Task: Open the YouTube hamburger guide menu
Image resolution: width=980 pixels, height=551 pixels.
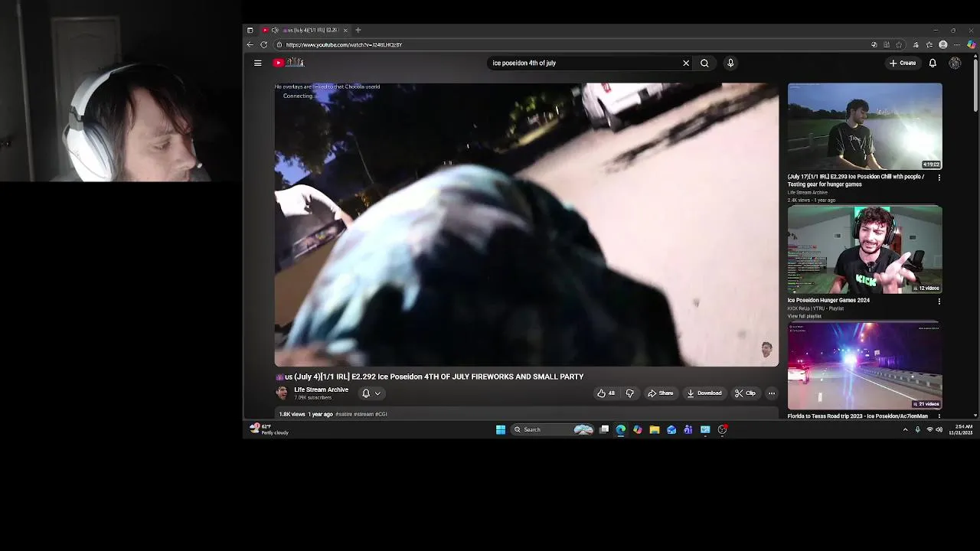Action: click(x=258, y=63)
